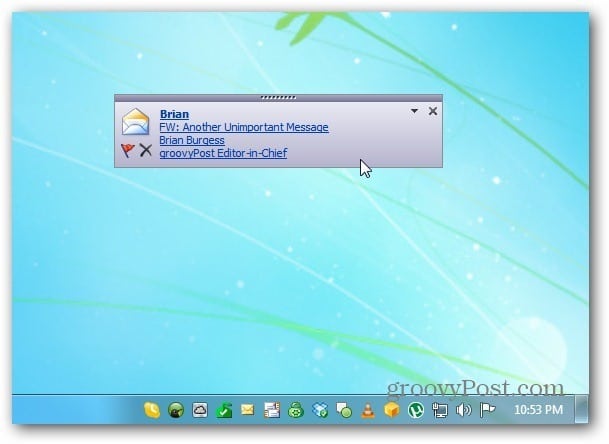Open VLC cone tray icon
This screenshot has height=444, width=609.
(368, 410)
